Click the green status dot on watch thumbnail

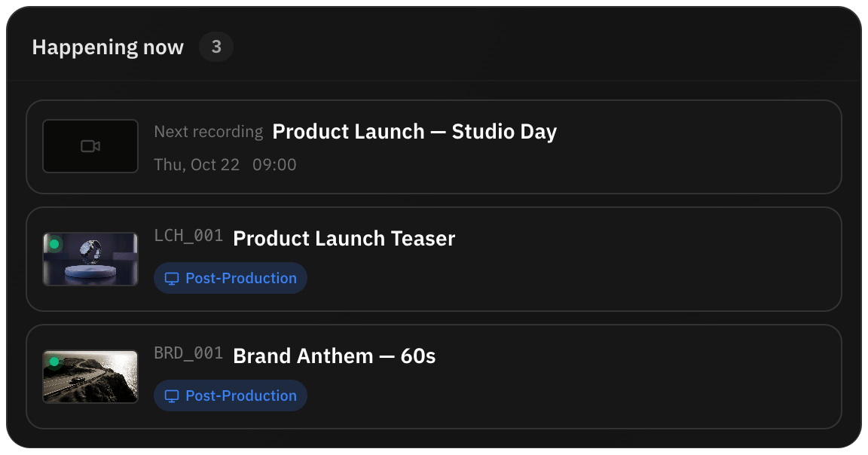pos(54,243)
